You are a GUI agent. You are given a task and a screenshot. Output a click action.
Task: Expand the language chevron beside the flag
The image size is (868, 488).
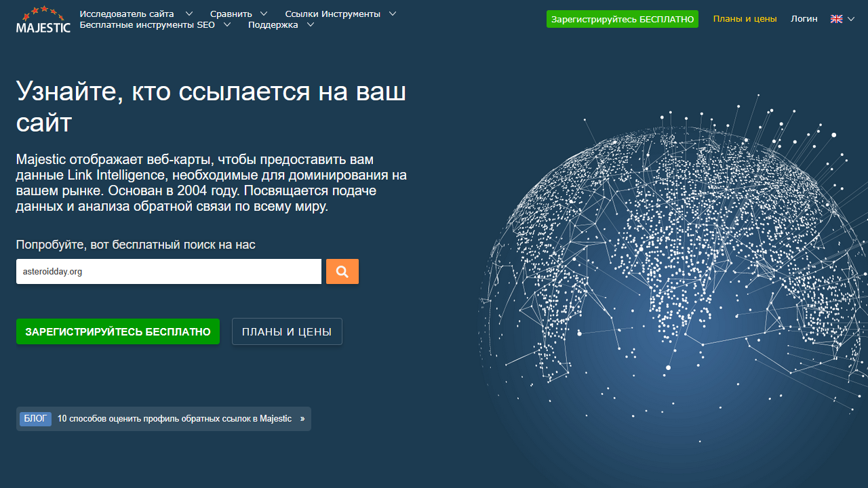click(851, 19)
